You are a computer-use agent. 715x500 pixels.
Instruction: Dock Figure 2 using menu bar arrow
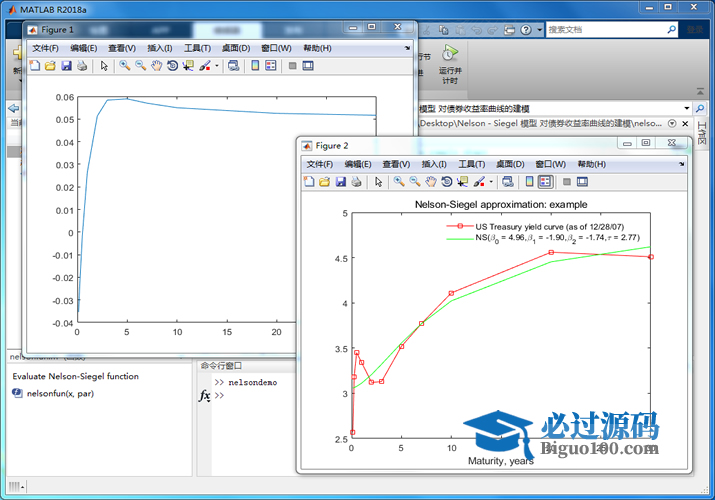pyautogui.click(x=682, y=164)
